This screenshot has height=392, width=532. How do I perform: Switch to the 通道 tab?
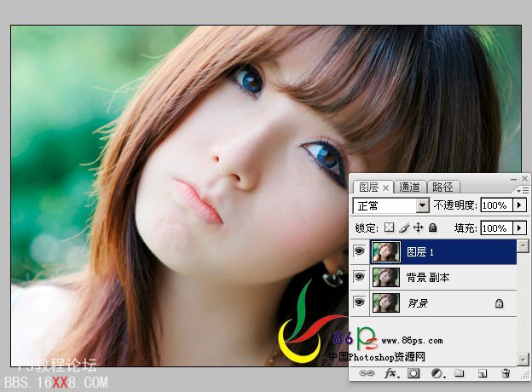pos(410,187)
